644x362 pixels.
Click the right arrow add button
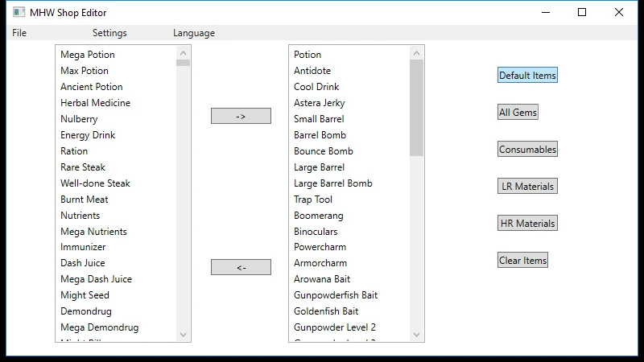(x=241, y=116)
